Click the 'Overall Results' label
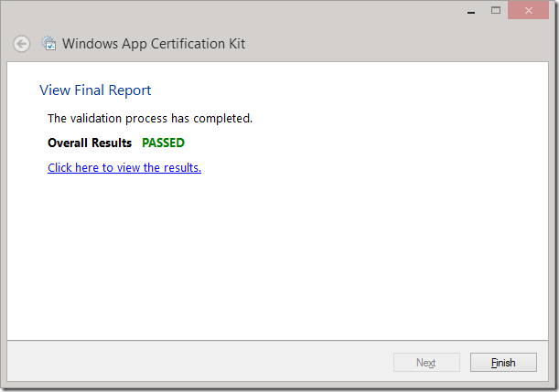Image resolution: width=559 pixels, height=392 pixels. tap(90, 143)
